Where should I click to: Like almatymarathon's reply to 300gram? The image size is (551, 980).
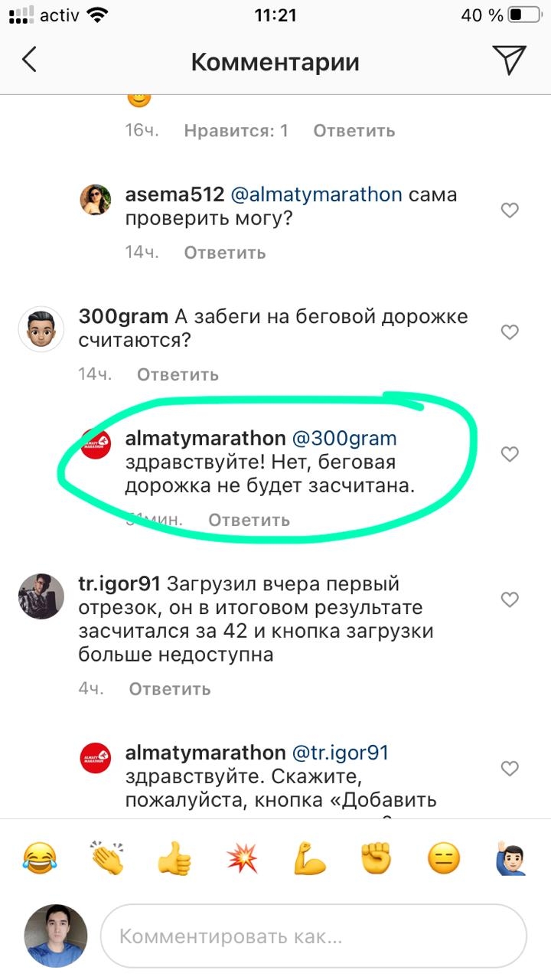(x=510, y=454)
